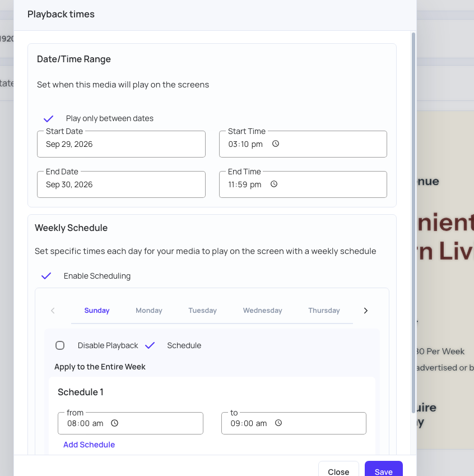Viewport: 474px width, 476px height.
Task: Click the Weekly Schedule heading
Action: (71, 228)
